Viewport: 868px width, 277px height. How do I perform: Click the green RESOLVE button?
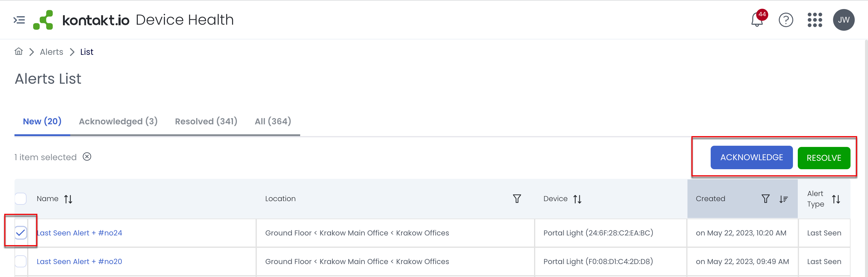[x=824, y=158]
